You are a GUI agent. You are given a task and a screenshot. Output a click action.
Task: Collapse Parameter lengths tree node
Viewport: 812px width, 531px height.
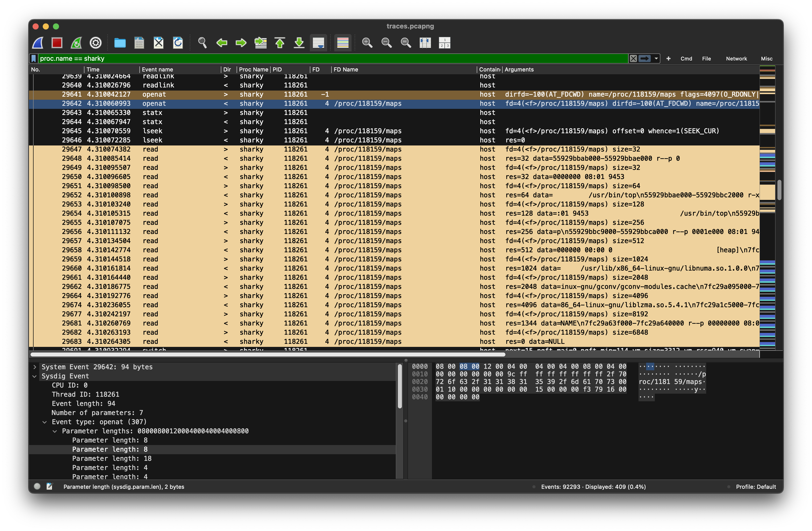55,431
